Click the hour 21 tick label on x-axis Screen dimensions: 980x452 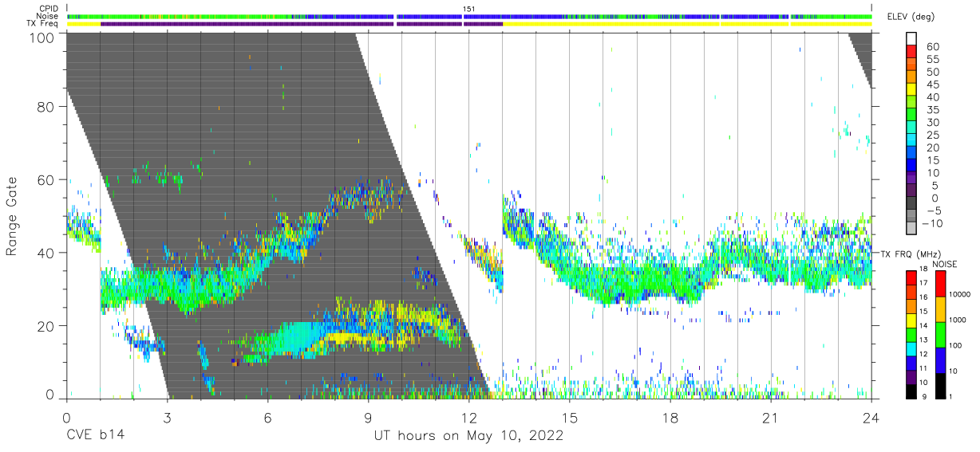(771, 417)
